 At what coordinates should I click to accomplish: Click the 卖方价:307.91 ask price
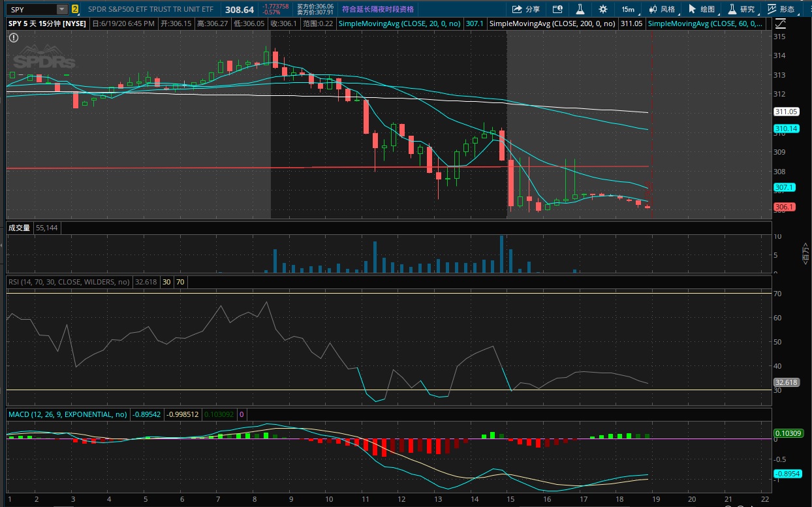[x=315, y=12]
